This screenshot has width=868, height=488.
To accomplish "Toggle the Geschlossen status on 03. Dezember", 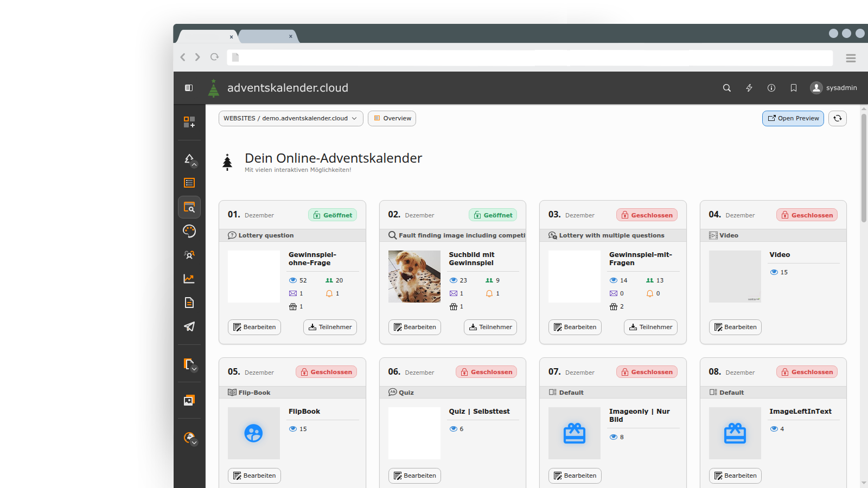I will (647, 215).
